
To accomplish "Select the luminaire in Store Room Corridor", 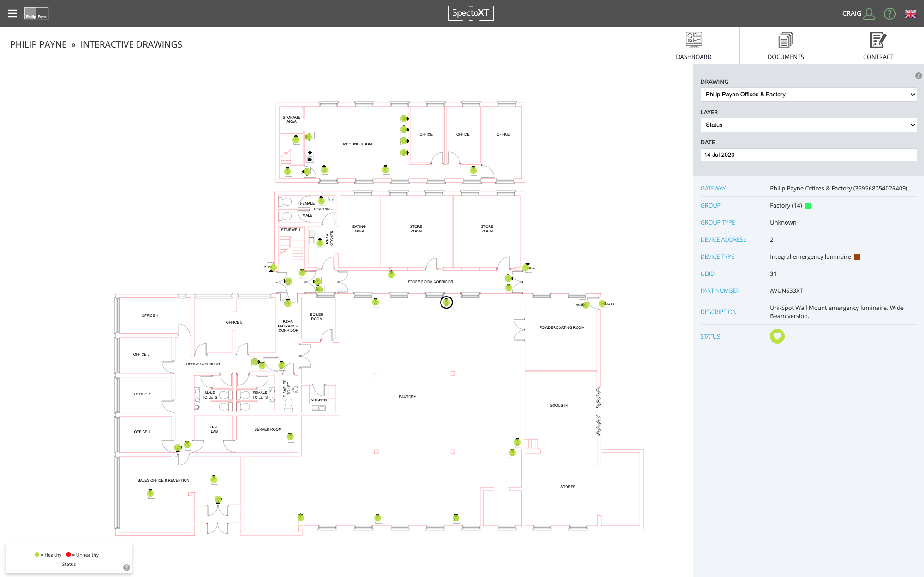I will (392, 274).
